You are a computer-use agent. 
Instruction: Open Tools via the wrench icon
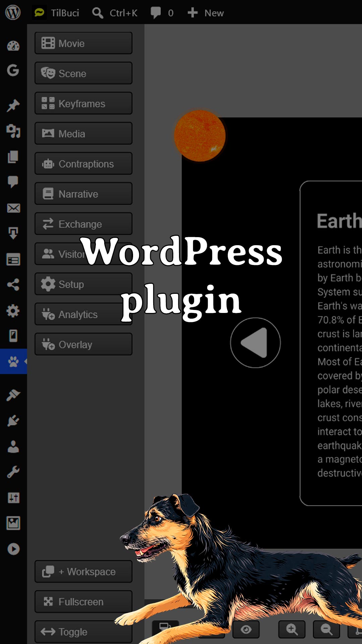click(13, 472)
